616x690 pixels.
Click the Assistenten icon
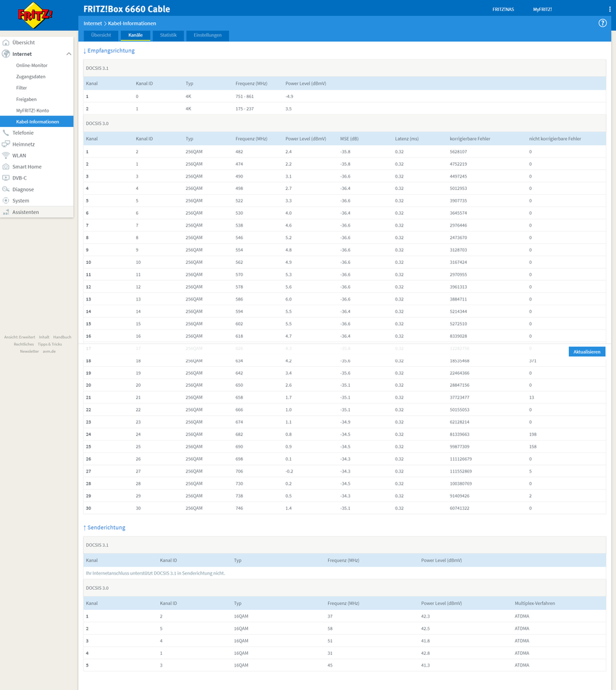click(x=6, y=212)
